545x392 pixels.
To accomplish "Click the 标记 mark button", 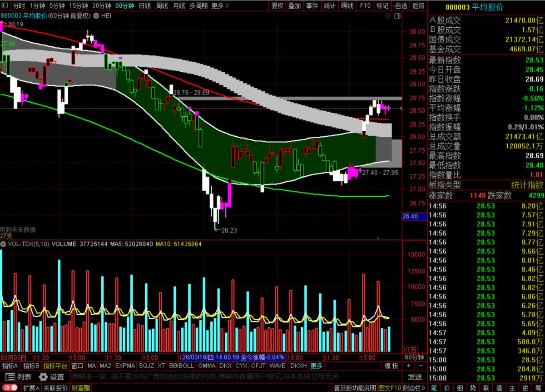I will coord(382,6).
